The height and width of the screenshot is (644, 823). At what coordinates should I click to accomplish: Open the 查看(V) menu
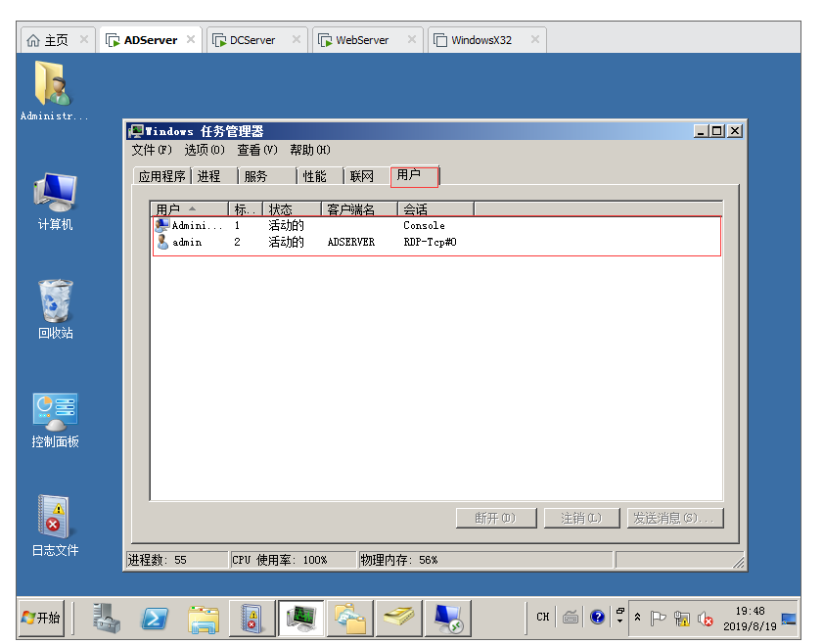tap(256, 150)
